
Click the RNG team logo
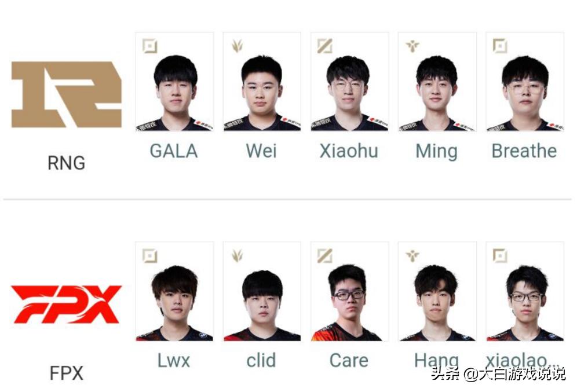67,94
